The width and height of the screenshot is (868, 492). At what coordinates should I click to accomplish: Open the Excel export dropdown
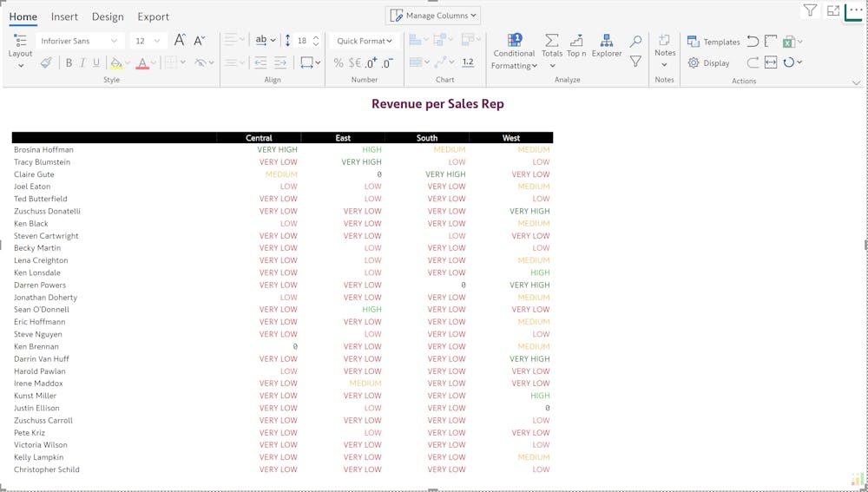click(792, 42)
